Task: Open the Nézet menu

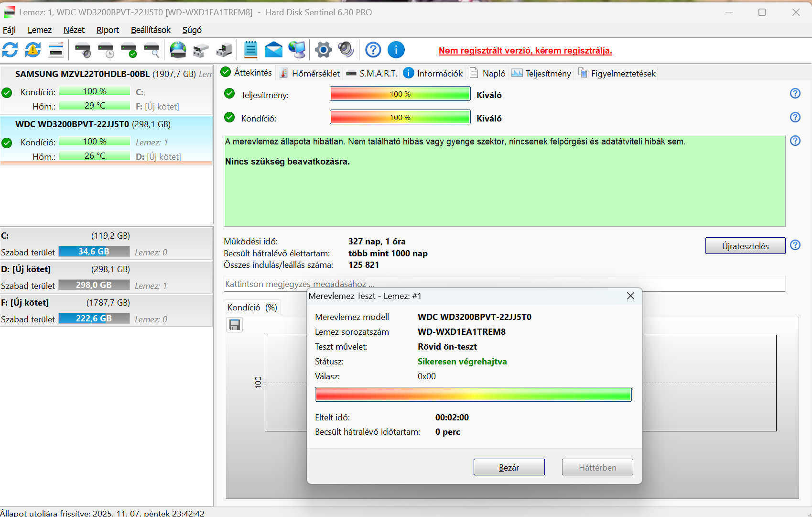Action: (74, 30)
